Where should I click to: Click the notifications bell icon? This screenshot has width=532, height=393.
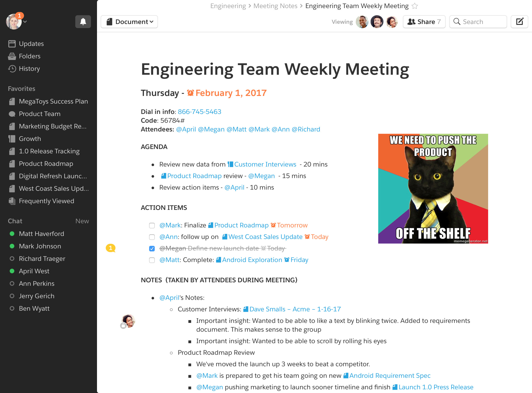tap(83, 22)
